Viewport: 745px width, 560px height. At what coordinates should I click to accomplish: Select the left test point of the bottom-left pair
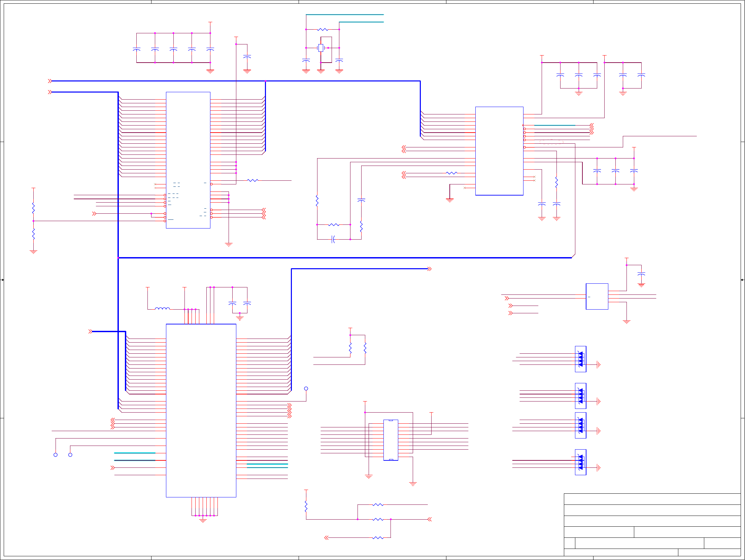56,455
